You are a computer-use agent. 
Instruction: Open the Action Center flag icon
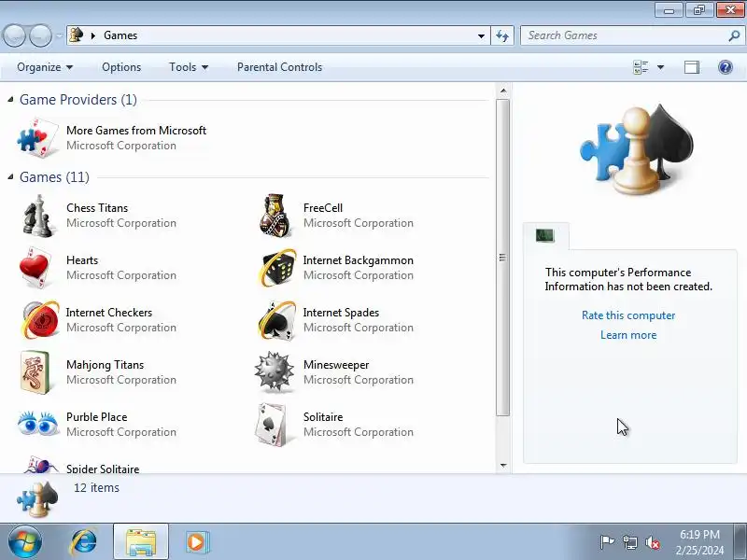(607, 542)
